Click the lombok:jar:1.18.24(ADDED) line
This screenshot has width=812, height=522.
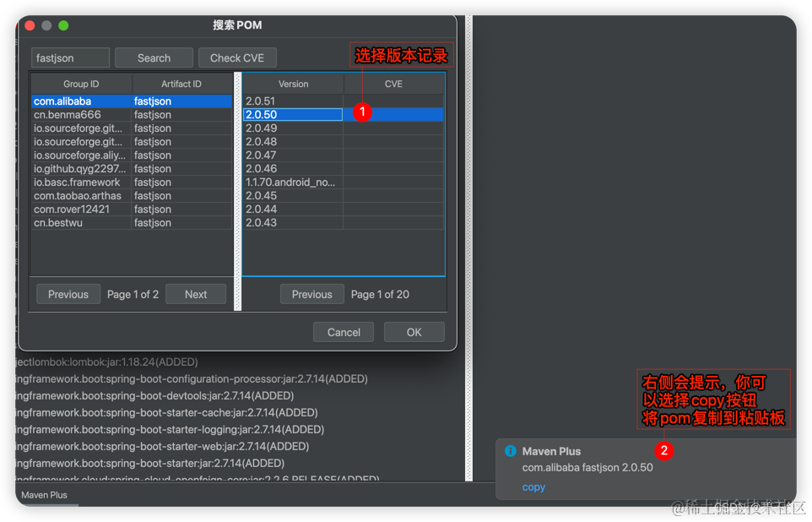(106, 362)
